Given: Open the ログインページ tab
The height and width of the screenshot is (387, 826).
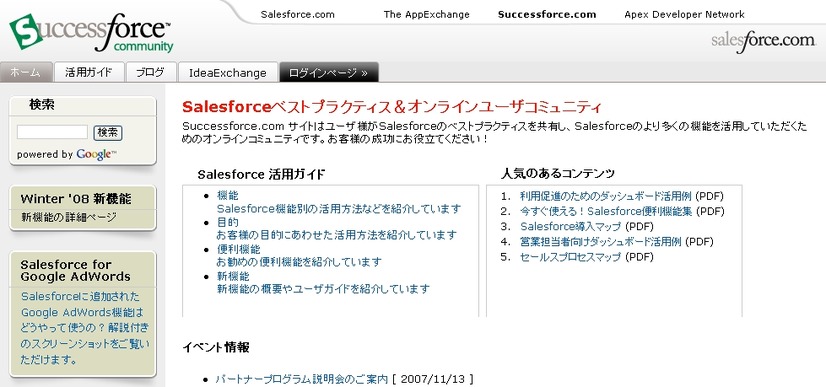Looking at the screenshot, I should click(x=328, y=73).
